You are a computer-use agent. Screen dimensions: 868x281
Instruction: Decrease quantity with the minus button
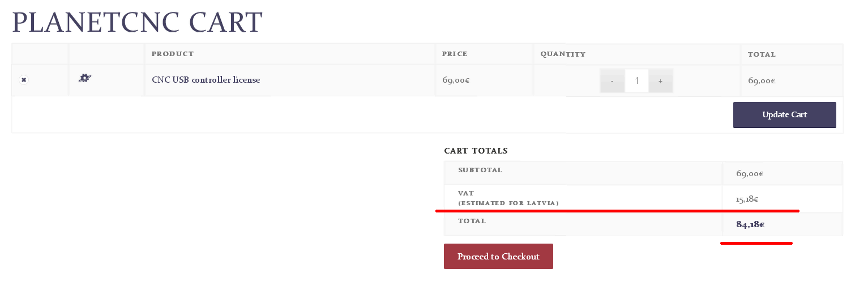[612, 81]
